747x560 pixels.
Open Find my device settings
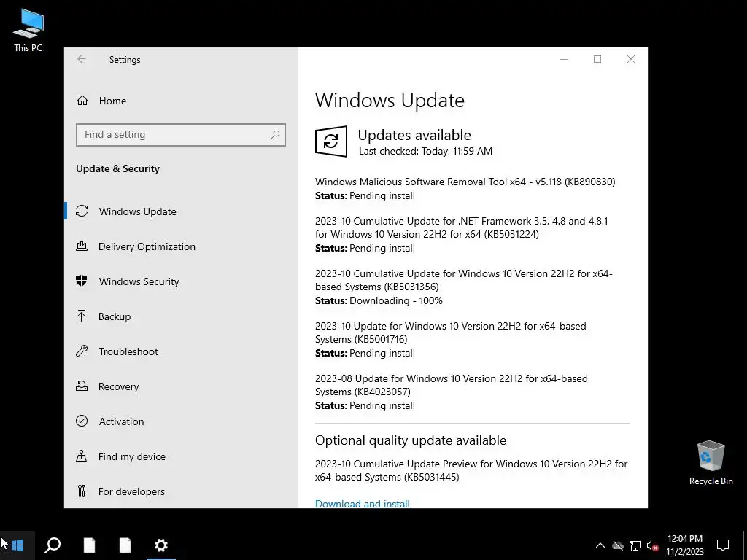pos(132,456)
